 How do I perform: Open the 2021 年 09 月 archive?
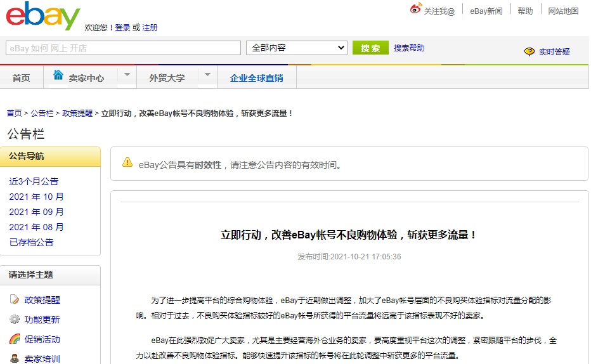point(36,212)
